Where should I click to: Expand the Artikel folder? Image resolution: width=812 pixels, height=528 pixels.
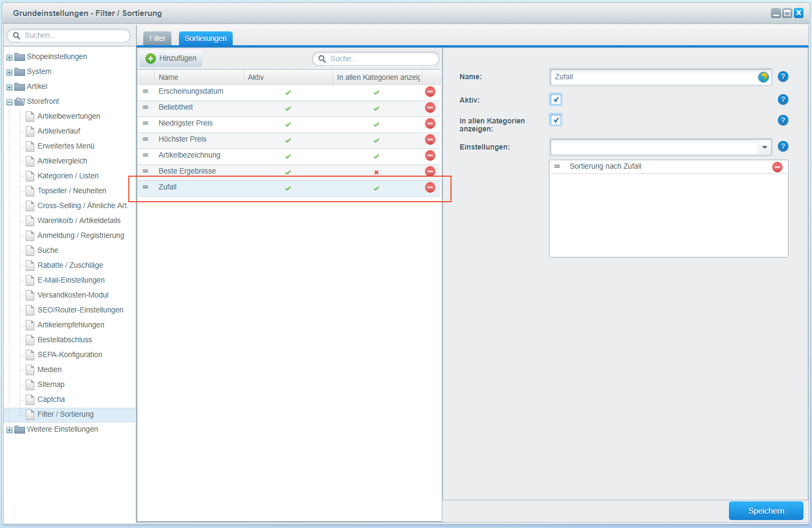click(9, 87)
